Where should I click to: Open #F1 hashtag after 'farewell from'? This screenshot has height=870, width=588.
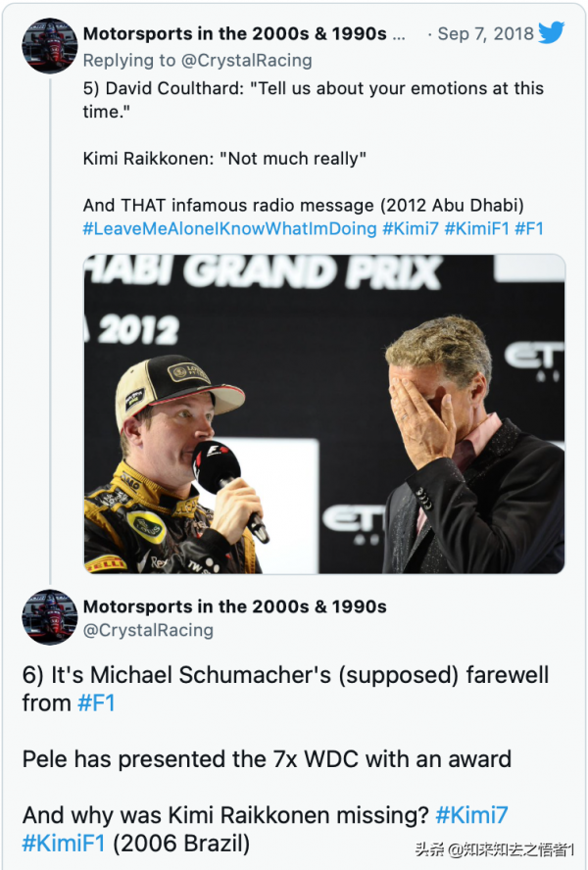tap(96, 702)
